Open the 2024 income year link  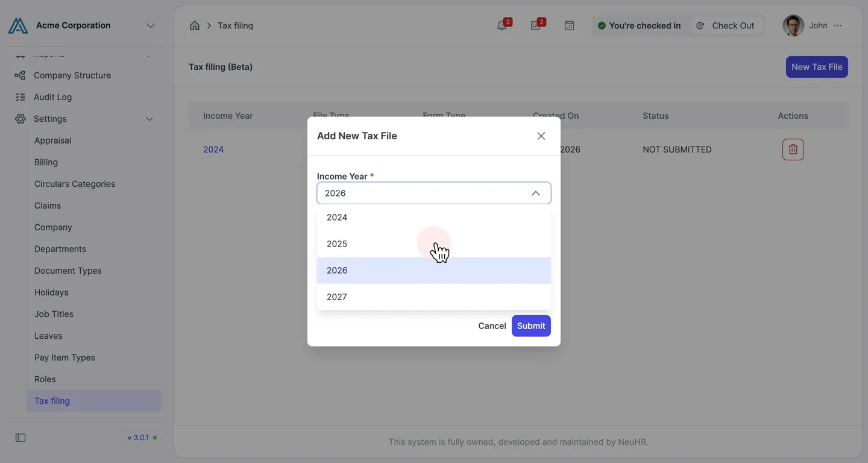point(213,150)
